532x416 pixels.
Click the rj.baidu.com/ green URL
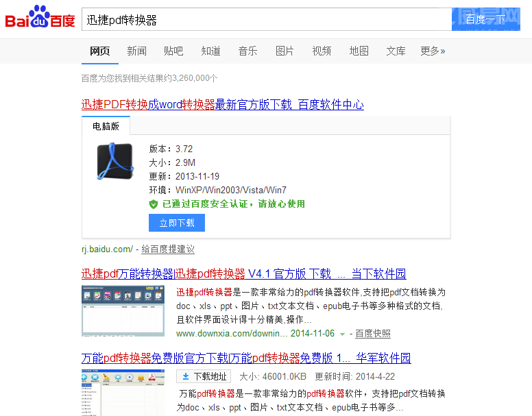click(x=107, y=249)
